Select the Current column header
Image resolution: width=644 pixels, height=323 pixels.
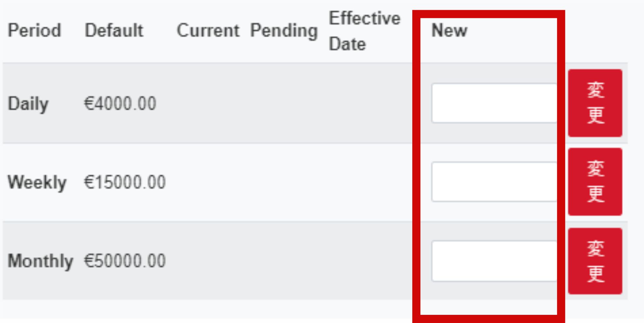tap(208, 31)
